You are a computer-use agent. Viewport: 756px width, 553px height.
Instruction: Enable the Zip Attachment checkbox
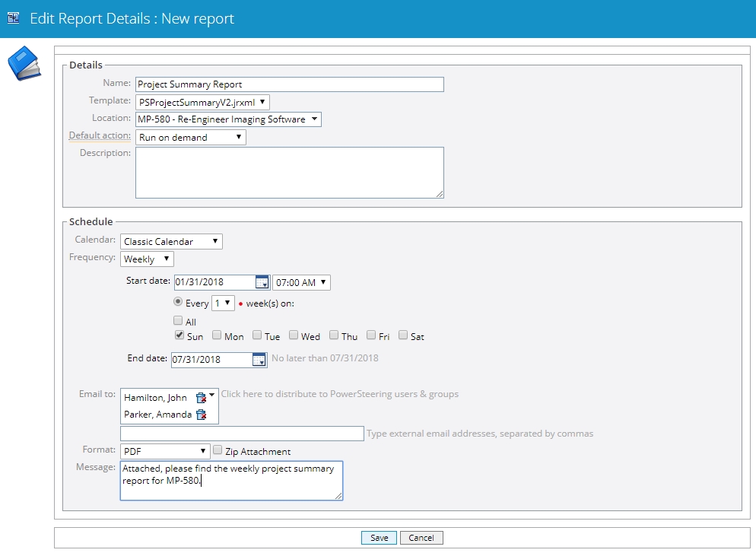coord(218,451)
